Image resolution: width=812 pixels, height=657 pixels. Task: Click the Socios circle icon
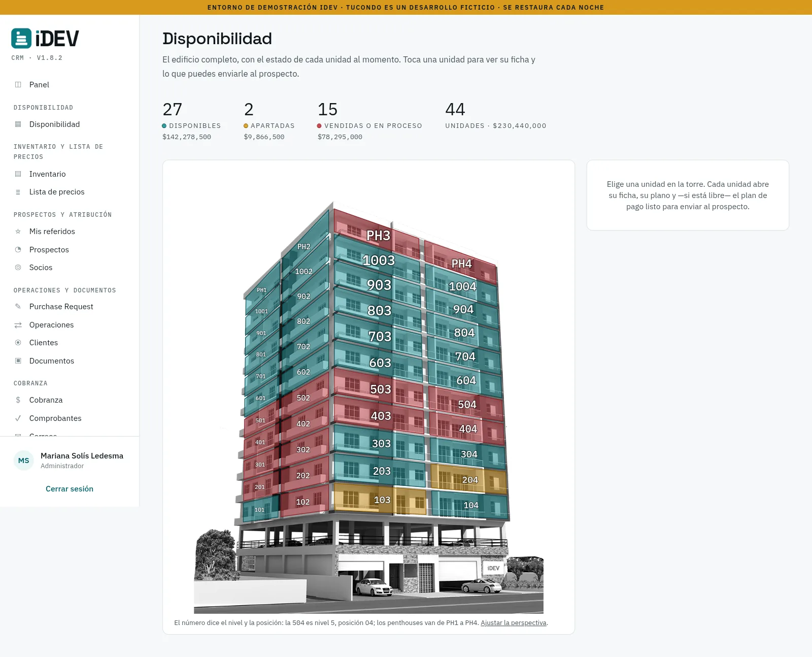pyautogui.click(x=18, y=268)
